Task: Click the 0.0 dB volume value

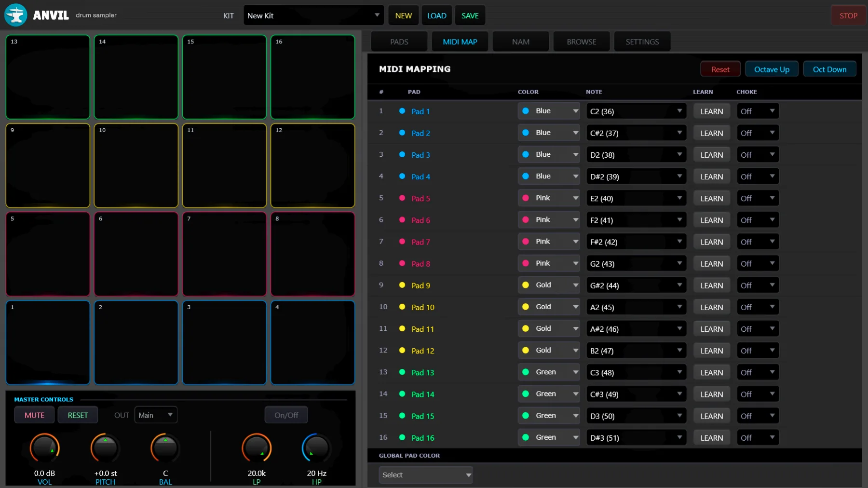Action: click(x=44, y=474)
